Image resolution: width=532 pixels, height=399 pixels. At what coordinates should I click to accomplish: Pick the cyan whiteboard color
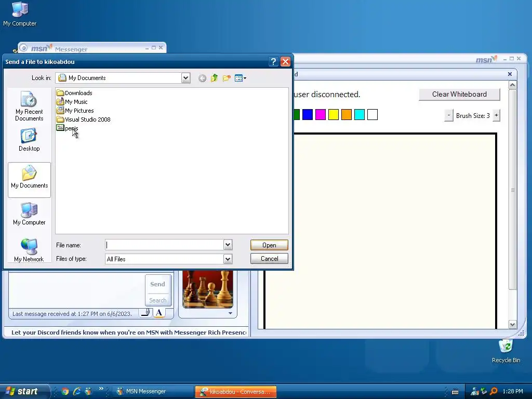[x=360, y=115]
